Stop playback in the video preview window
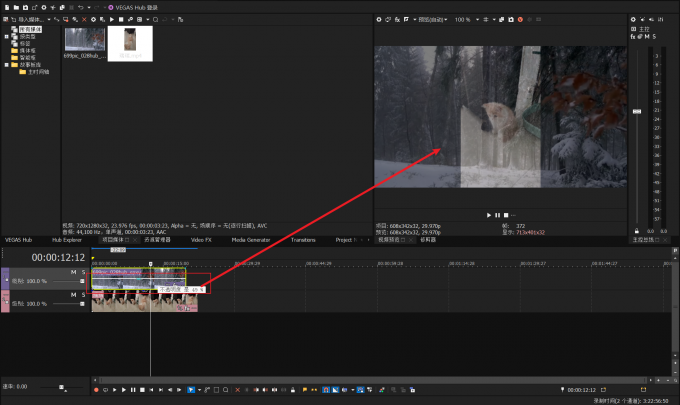 (507, 215)
